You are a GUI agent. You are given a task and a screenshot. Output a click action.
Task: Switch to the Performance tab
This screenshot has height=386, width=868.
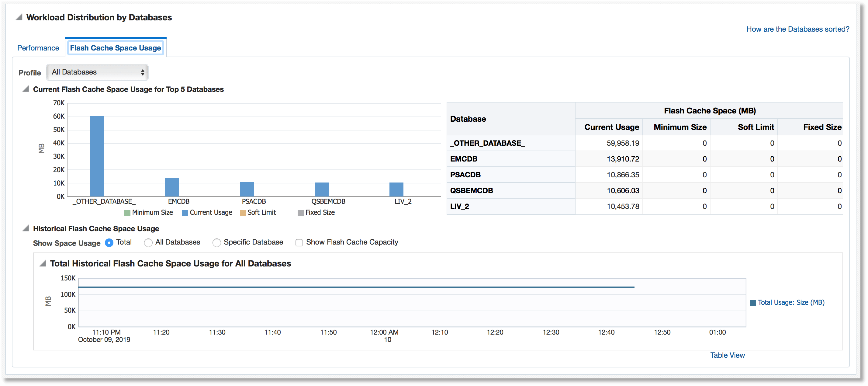[x=38, y=48]
